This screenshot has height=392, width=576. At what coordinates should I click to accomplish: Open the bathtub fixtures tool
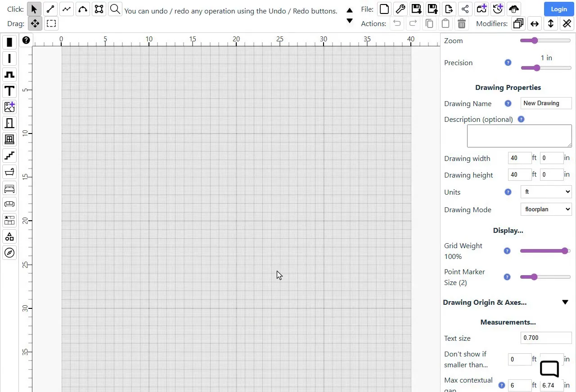coord(9,172)
